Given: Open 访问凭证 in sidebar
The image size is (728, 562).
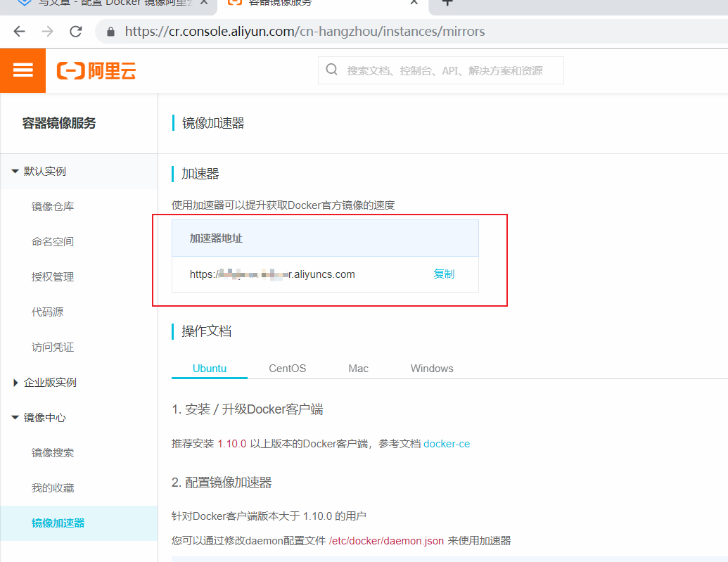Looking at the screenshot, I should pos(53,347).
